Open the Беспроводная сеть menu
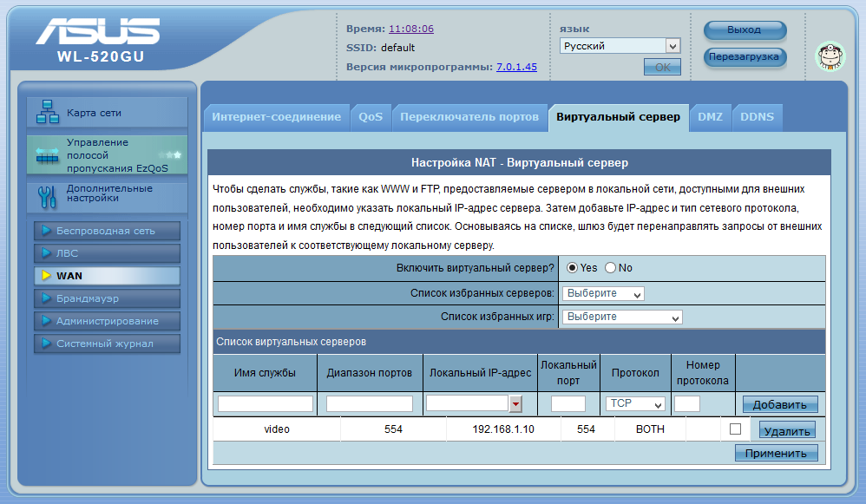 click(x=107, y=231)
